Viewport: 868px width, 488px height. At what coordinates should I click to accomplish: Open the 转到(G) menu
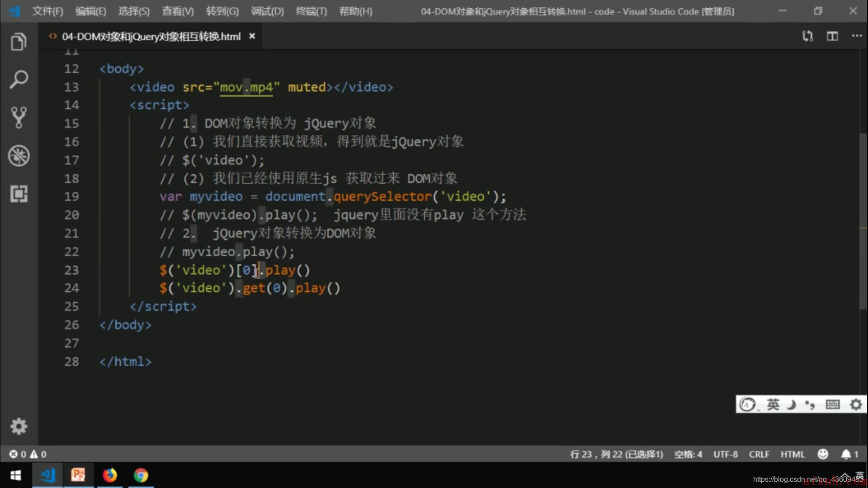222,11
